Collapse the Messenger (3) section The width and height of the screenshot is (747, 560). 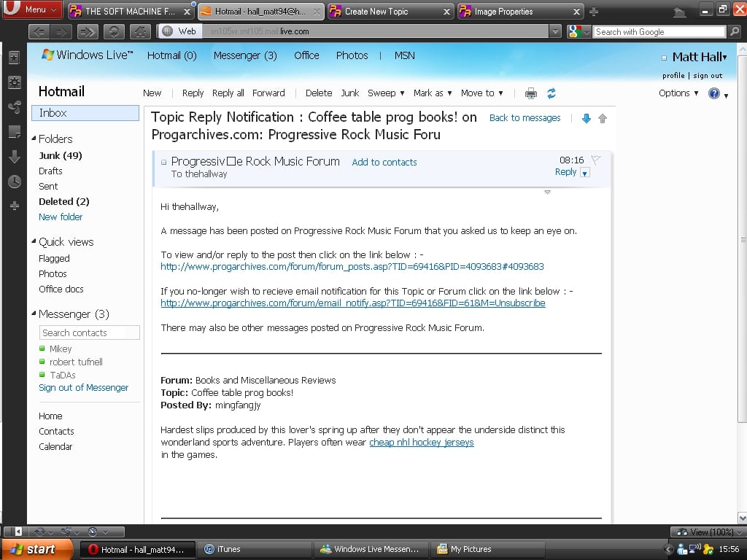(34, 314)
